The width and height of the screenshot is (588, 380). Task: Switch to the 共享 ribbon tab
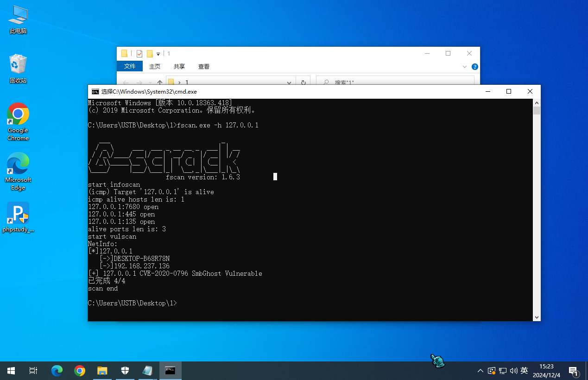pos(179,66)
